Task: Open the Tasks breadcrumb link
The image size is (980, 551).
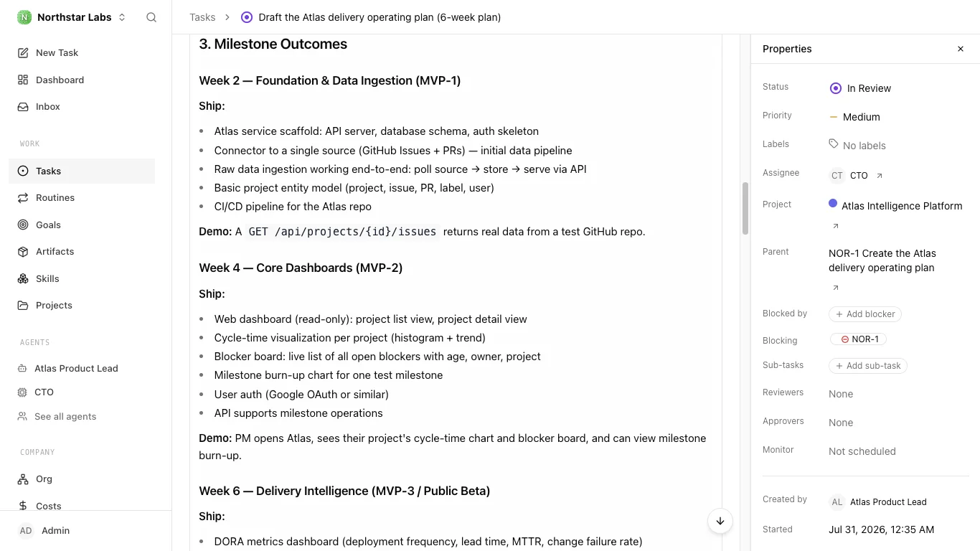Action: click(202, 17)
